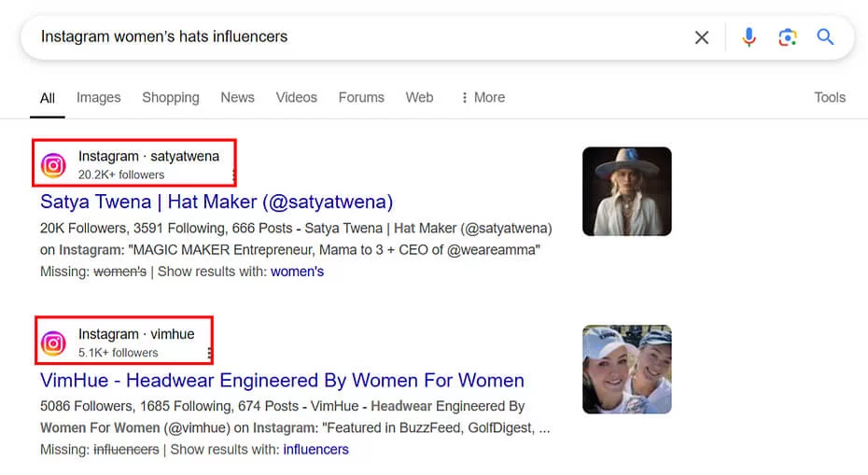Image resolution: width=868 pixels, height=475 pixels.
Task: Click the blue magnifier search icon
Action: [825, 37]
